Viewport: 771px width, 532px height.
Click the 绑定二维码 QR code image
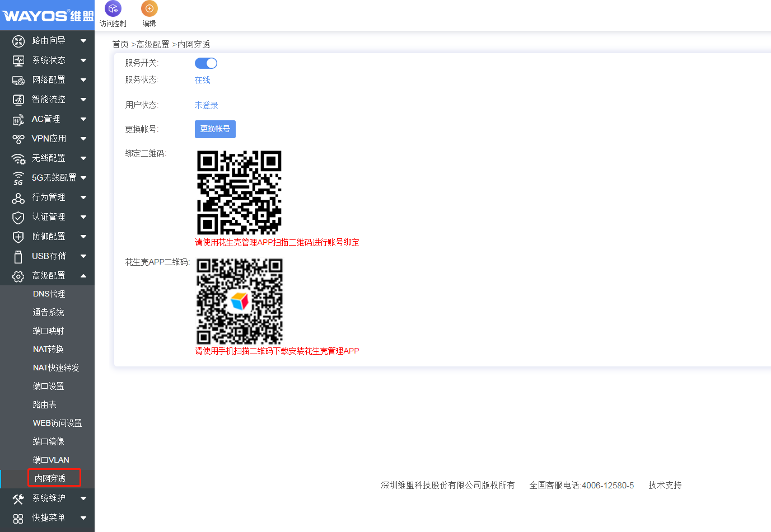tap(239, 192)
